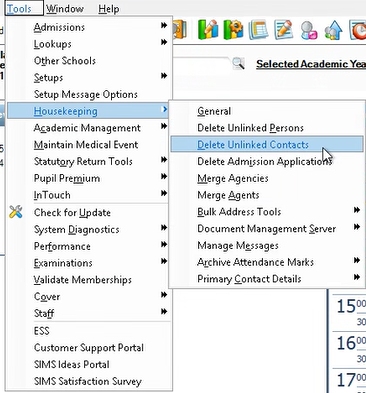Expand the Primary Contact Details submenu arrow
The height and width of the screenshot is (393, 366).
click(x=357, y=277)
